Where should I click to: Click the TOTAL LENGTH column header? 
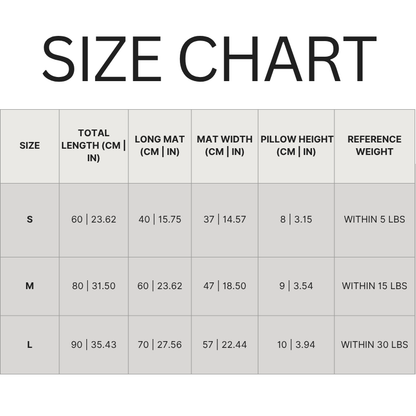tap(94, 146)
